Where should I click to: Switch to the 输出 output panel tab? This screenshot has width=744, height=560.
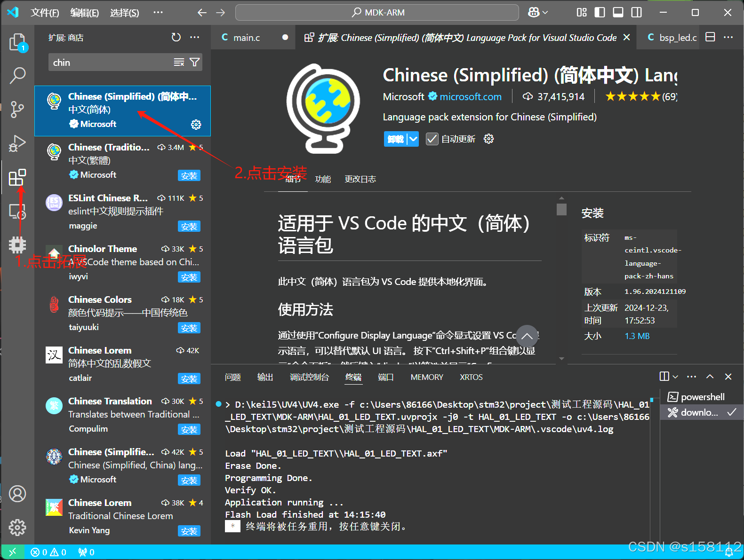pos(265,377)
